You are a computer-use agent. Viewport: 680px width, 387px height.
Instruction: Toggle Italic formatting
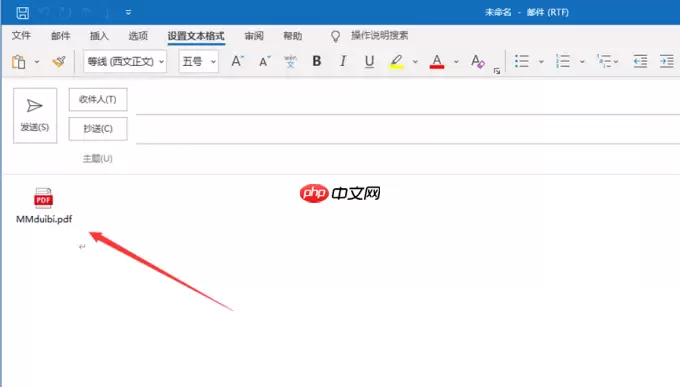[x=343, y=61]
